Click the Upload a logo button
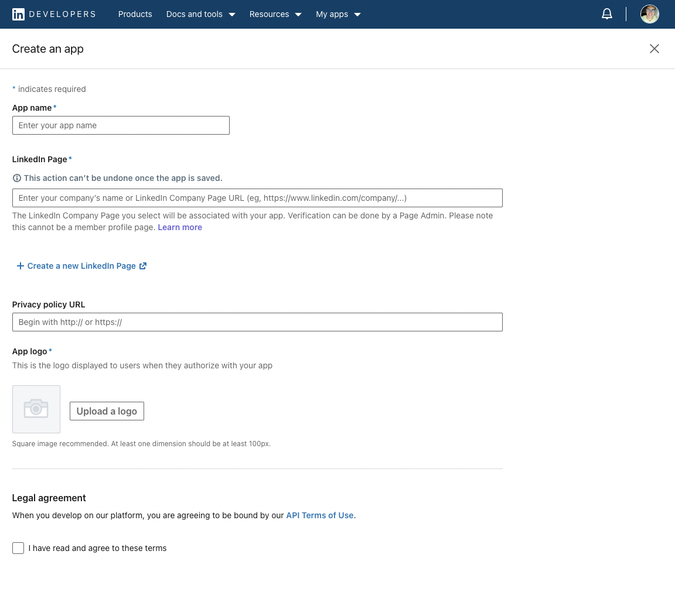Screen dimensions: 675x616 coord(107,411)
